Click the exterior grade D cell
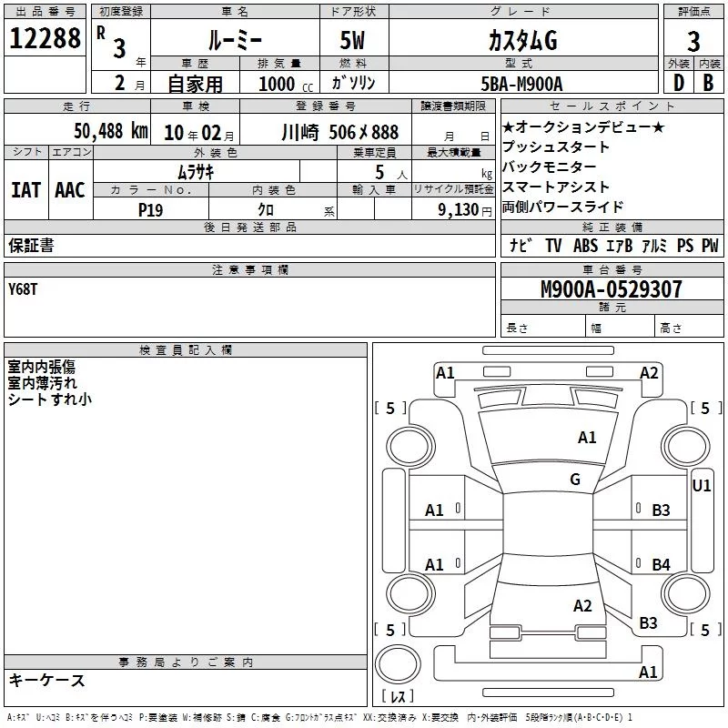The width and height of the screenshot is (728, 728). tap(679, 83)
